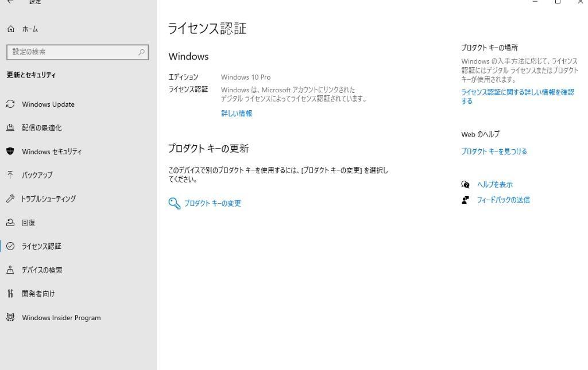This screenshot has width=588, height=370.
Task: Click the エディション label
Action: click(x=183, y=77)
